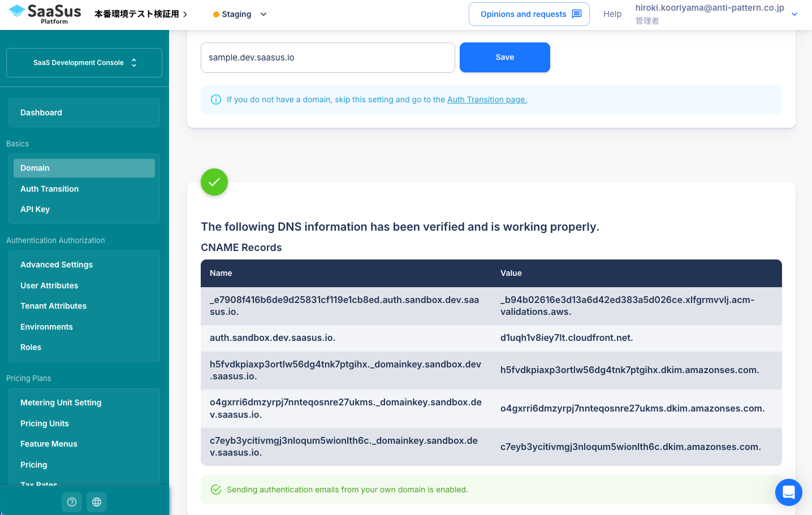
Task: Click the green checkmark verification badge
Action: click(214, 182)
